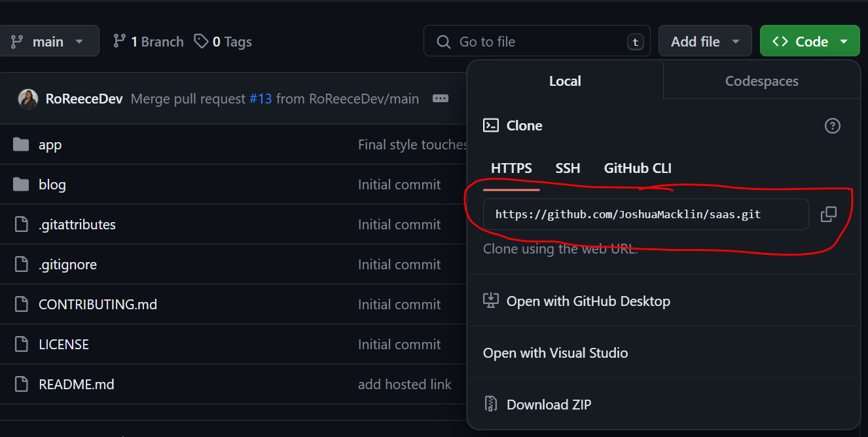Open clone help question mark icon
The width and height of the screenshot is (868, 437).
pos(832,126)
